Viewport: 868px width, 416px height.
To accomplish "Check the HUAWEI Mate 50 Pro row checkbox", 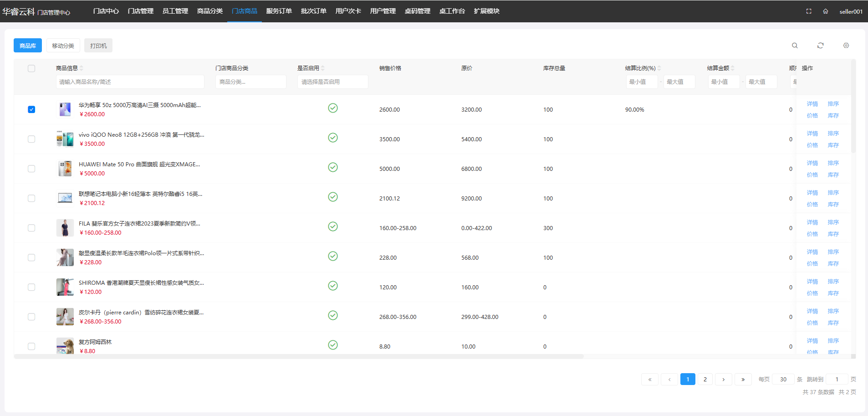I will pos(31,169).
